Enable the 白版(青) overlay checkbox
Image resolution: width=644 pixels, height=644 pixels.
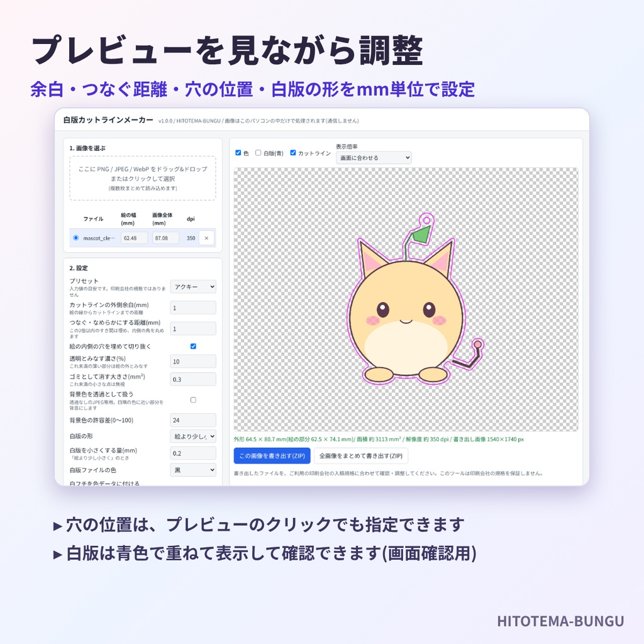click(x=258, y=153)
